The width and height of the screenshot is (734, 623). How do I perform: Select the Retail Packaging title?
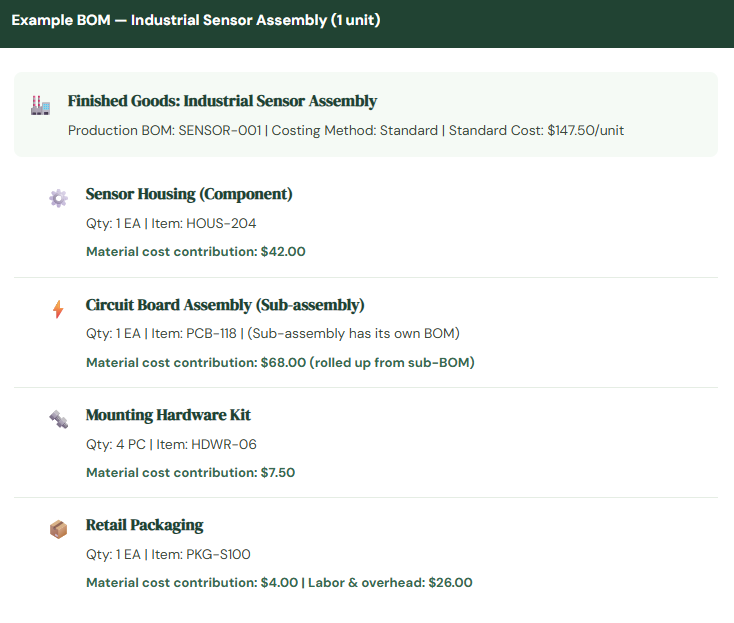[x=144, y=525]
